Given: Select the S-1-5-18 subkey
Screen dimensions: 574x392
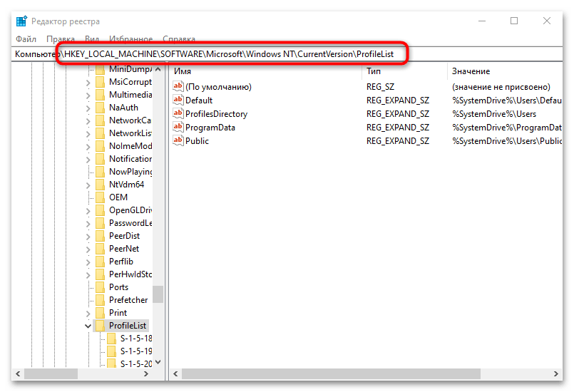Looking at the screenshot, I should tap(136, 339).
